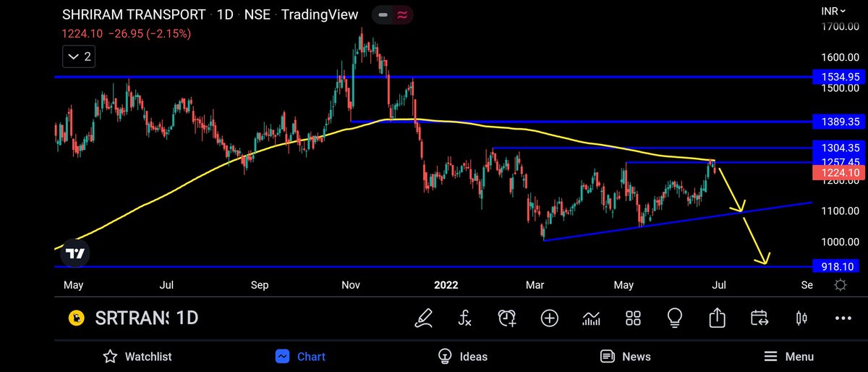Open the three-dot more options menu
This screenshot has height=372, width=868.
coord(843,318)
